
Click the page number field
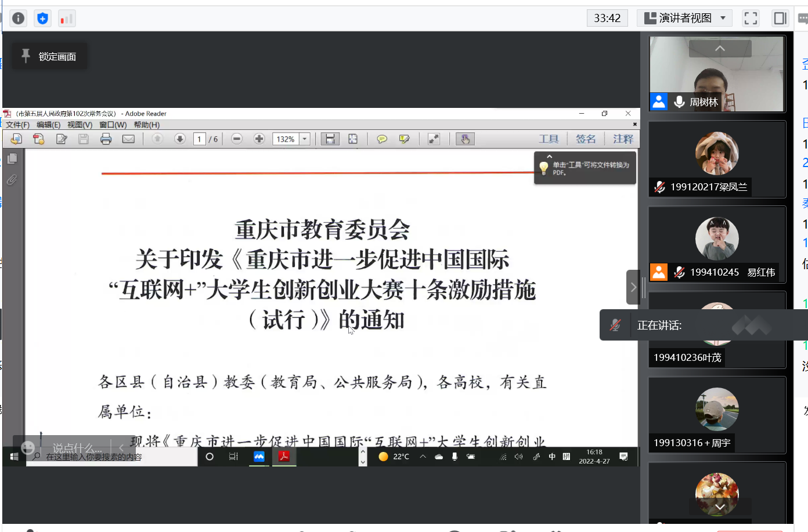point(200,139)
